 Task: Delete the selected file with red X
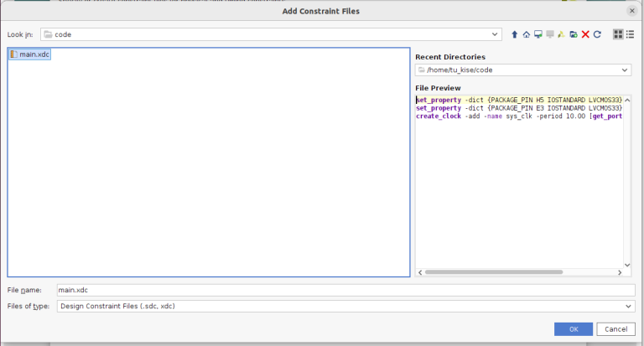585,34
